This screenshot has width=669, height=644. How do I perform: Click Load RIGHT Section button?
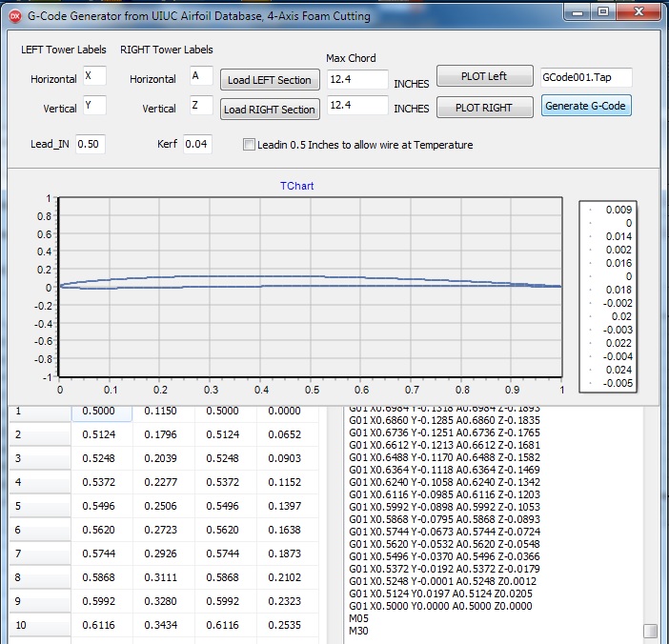click(269, 110)
